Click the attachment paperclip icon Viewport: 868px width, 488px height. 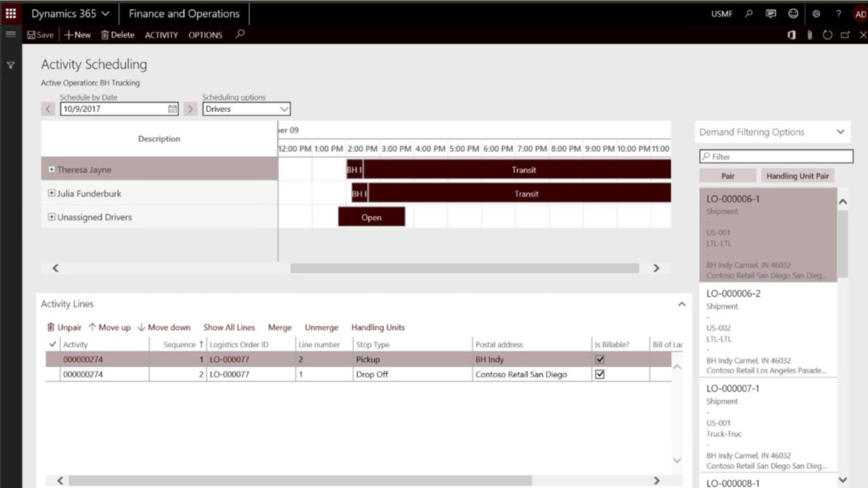point(809,35)
